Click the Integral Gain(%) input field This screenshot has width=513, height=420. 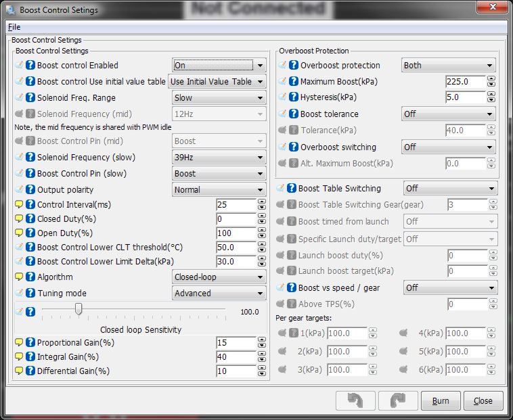[236, 357]
